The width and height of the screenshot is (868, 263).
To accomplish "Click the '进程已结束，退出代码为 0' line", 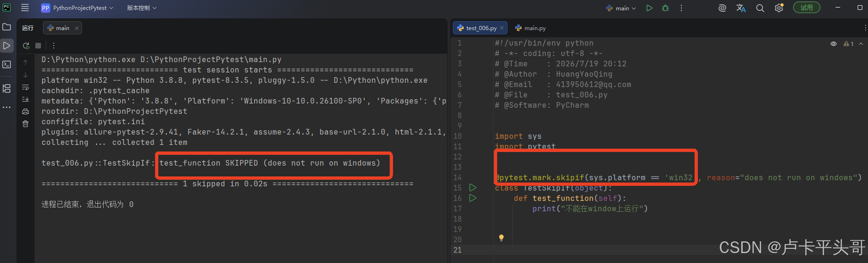I will [88, 205].
